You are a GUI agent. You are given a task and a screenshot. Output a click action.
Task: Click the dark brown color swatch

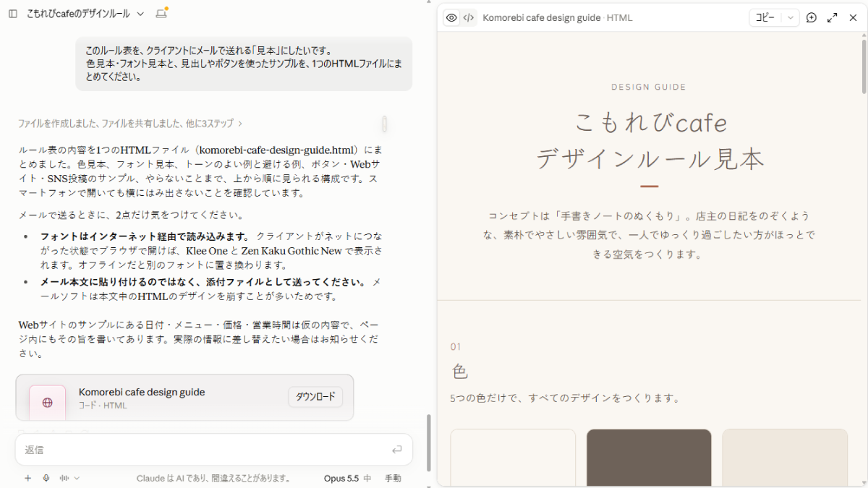coord(649,458)
